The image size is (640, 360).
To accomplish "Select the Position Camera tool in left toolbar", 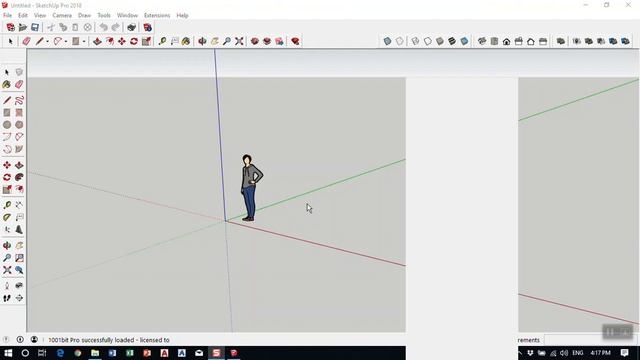I will pos(7,286).
